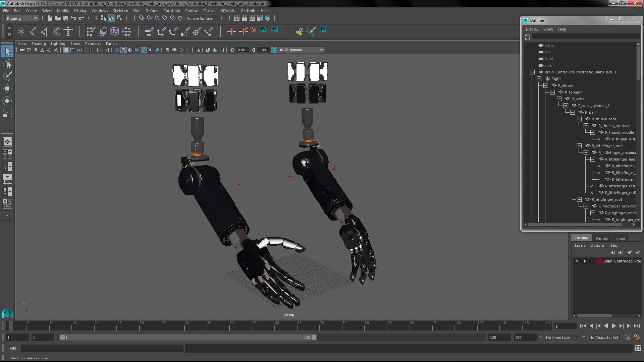Toggle layer visibility V box
Viewport: 644px width, 362px height.
577,261
